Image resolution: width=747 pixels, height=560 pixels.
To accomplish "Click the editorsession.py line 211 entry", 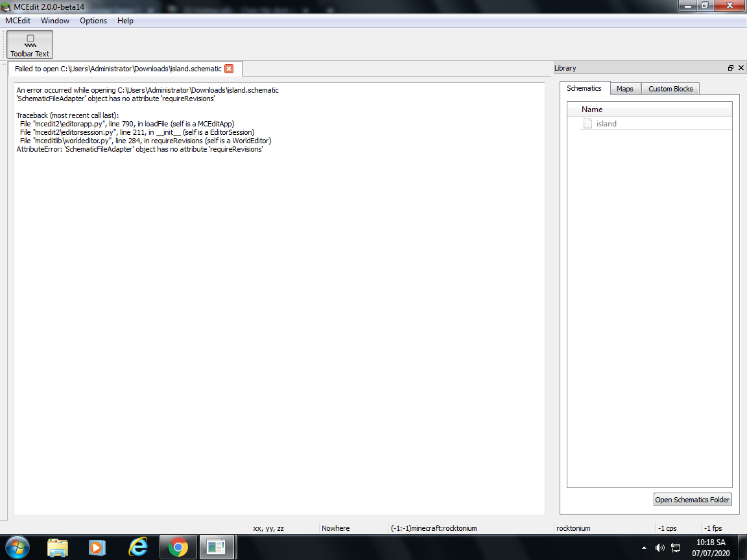I will coord(137,132).
